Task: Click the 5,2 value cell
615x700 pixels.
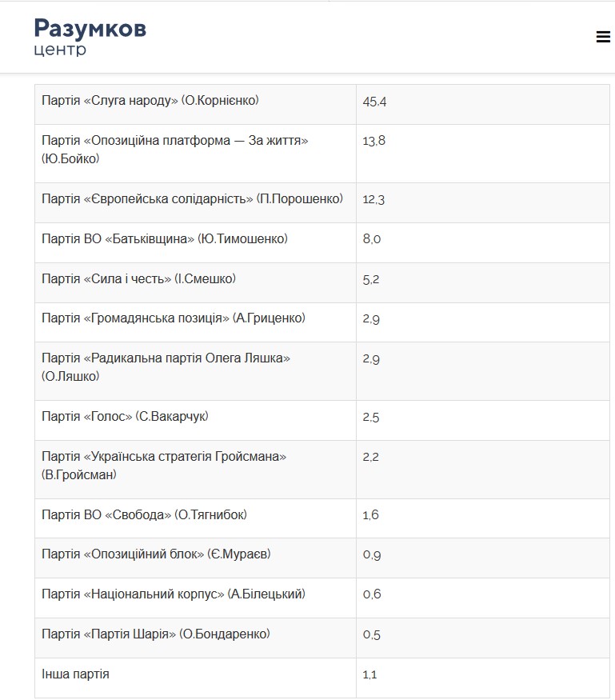Action: point(483,282)
